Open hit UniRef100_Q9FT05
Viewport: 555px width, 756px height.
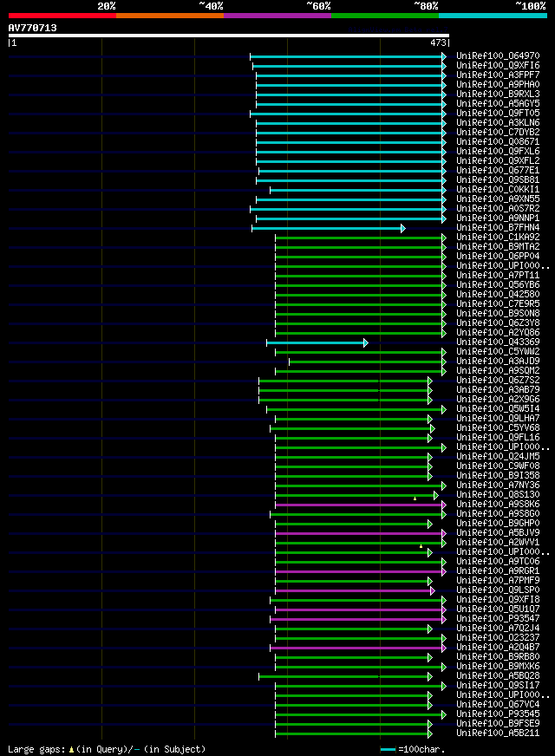click(x=498, y=114)
